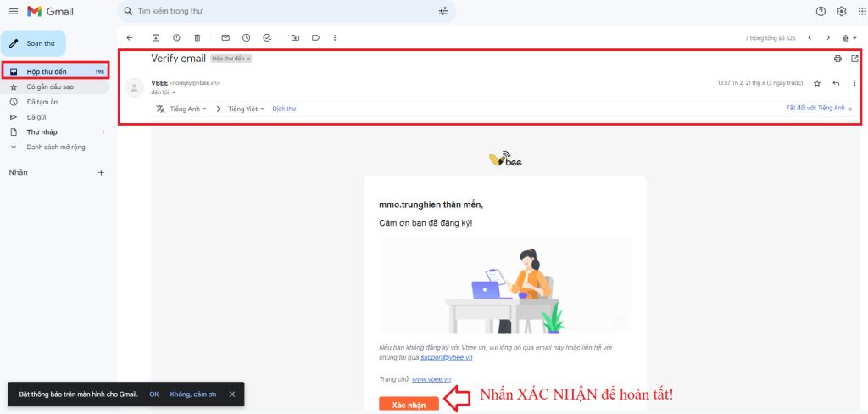Star the VBEE email
Image resolution: width=868 pixels, height=414 pixels.
[x=817, y=83]
